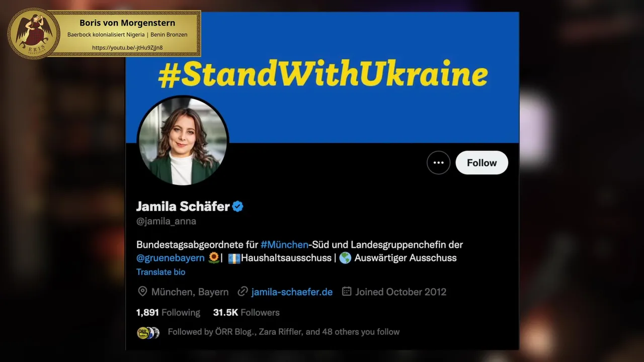Follow the Jamila Schäfer account

point(481,163)
